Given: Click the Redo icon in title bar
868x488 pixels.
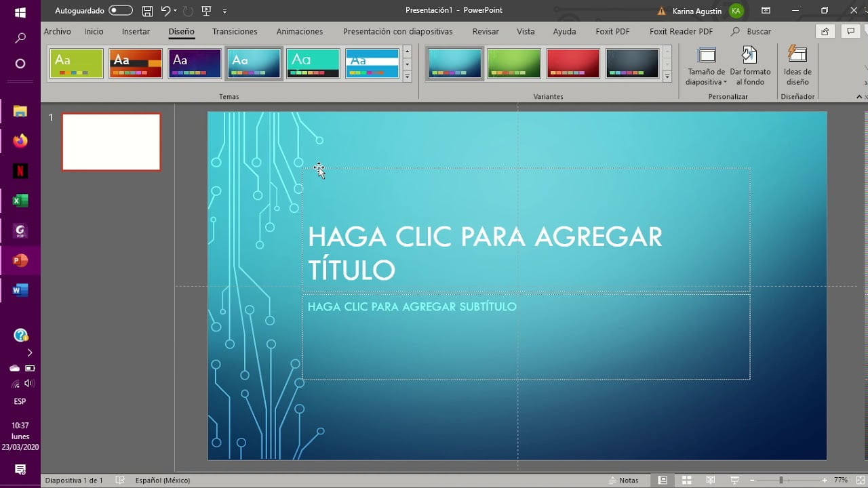Looking at the screenshot, I should [x=188, y=11].
